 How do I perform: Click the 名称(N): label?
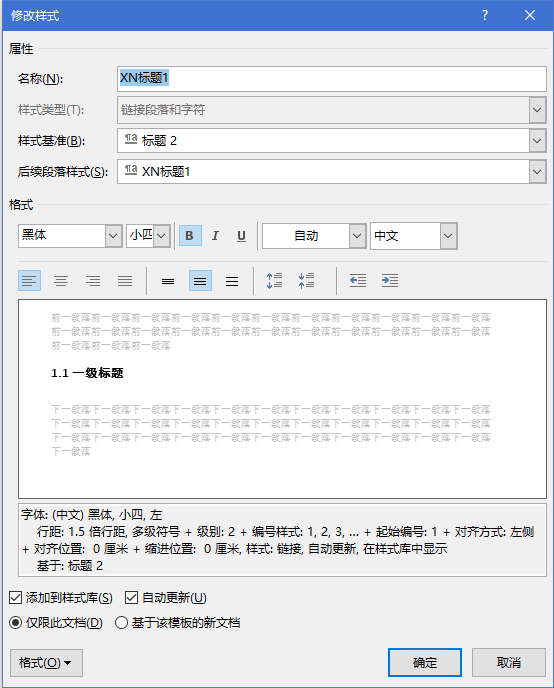[40, 79]
